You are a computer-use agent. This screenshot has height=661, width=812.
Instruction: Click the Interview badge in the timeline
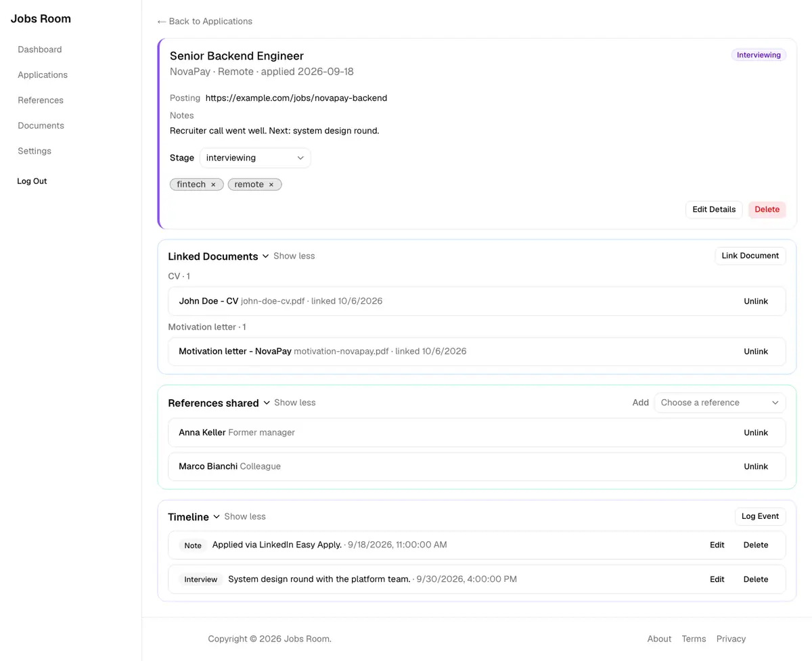coord(201,579)
